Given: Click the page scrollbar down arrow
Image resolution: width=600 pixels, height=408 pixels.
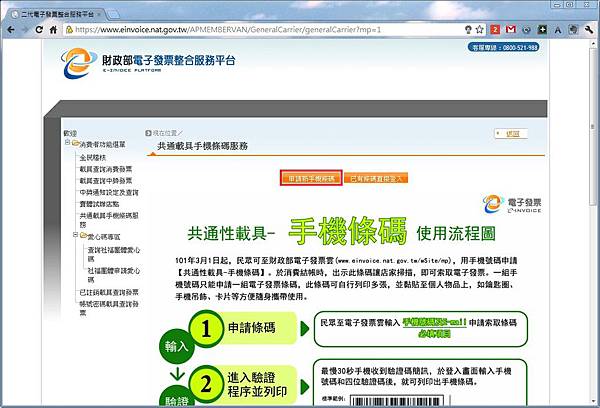Looking at the screenshot, I should click(593, 401).
